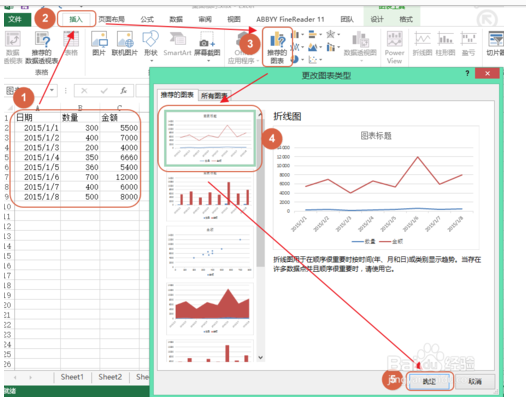Click the Slicer icon in ribbon
Viewport: 526px width, 409px height.
click(495, 44)
